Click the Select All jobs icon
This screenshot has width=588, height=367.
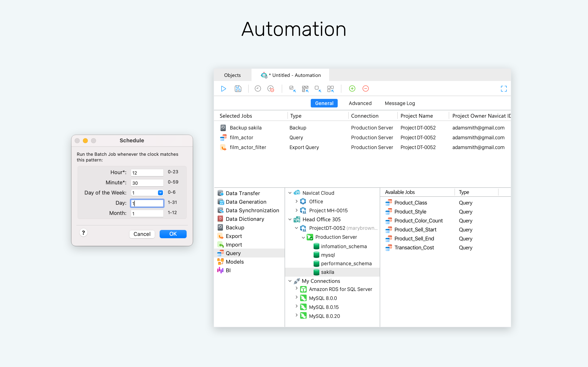click(x=305, y=89)
